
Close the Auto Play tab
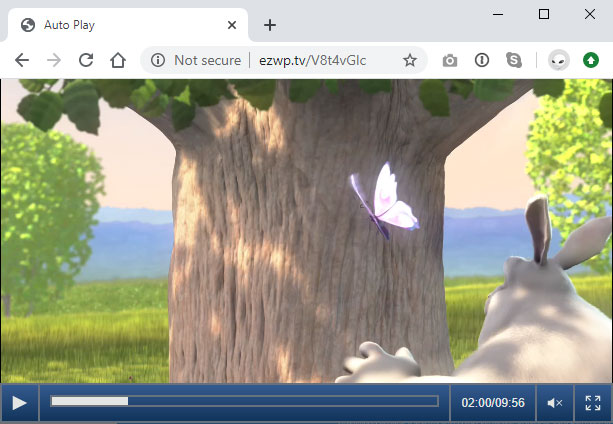click(232, 25)
